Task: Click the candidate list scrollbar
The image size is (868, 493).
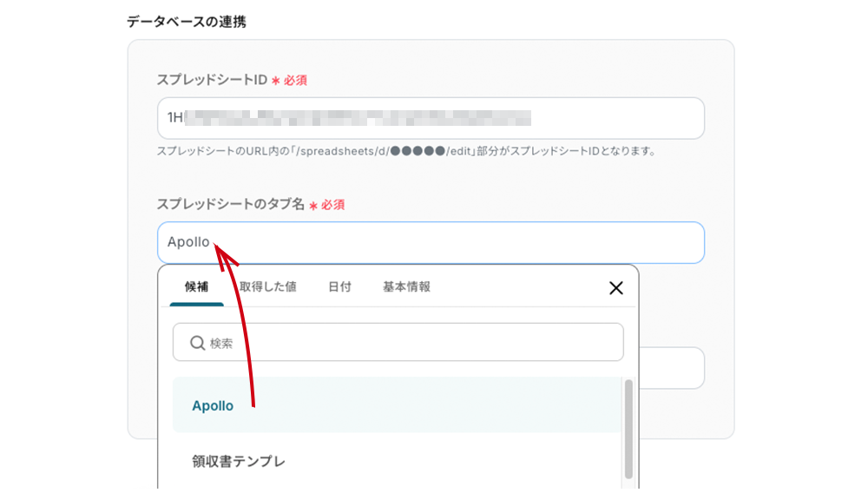Action: click(628, 429)
